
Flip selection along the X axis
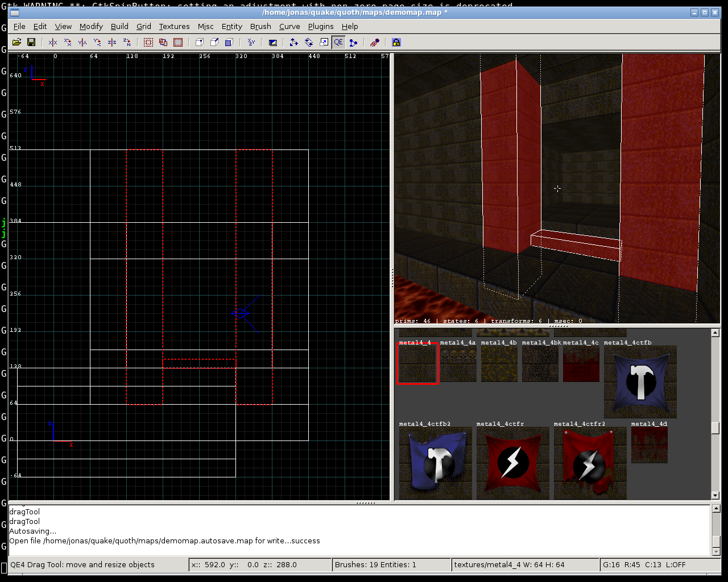click(x=53, y=42)
